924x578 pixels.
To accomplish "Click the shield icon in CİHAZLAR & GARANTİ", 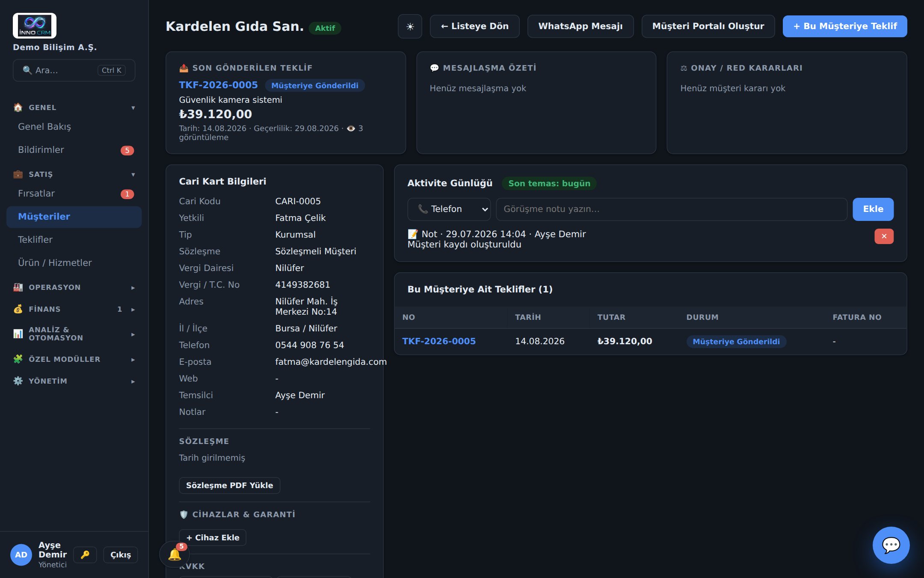I will tap(184, 515).
